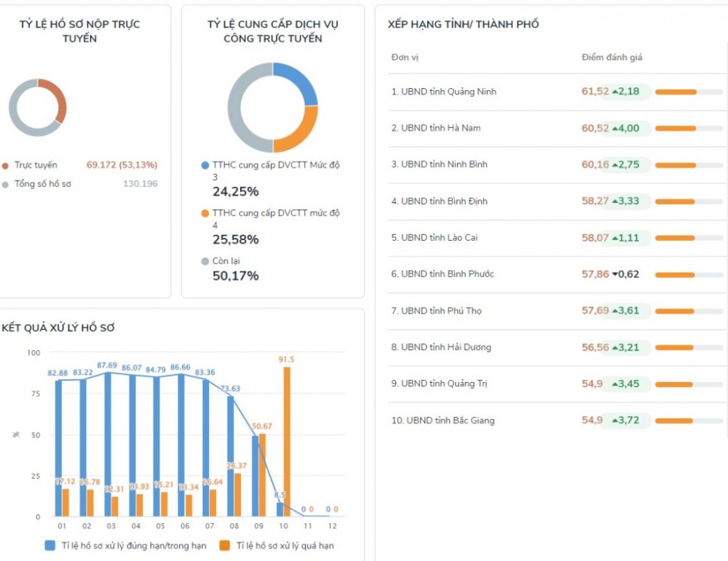Screen dimensions: 728x561
Task: Toggle the 'xử lý đúng hạn/trong hạn' legend series
Action: [x=125, y=545]
